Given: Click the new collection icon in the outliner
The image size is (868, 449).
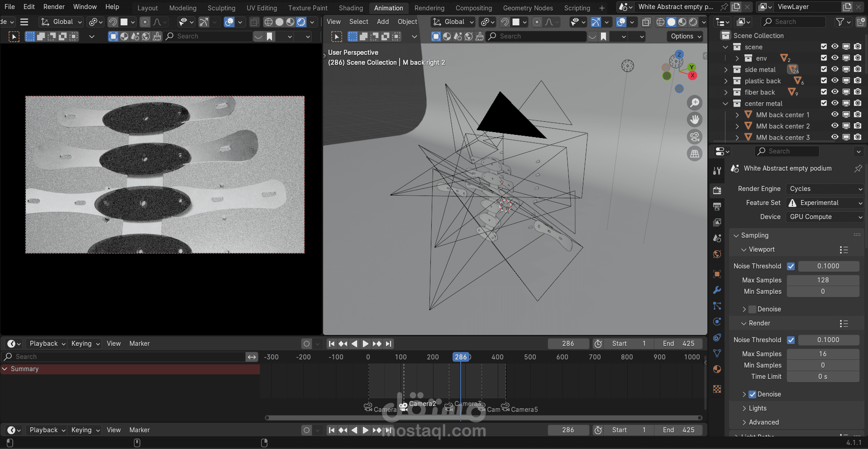Looking at the screenshot, I should click(861, 22).
